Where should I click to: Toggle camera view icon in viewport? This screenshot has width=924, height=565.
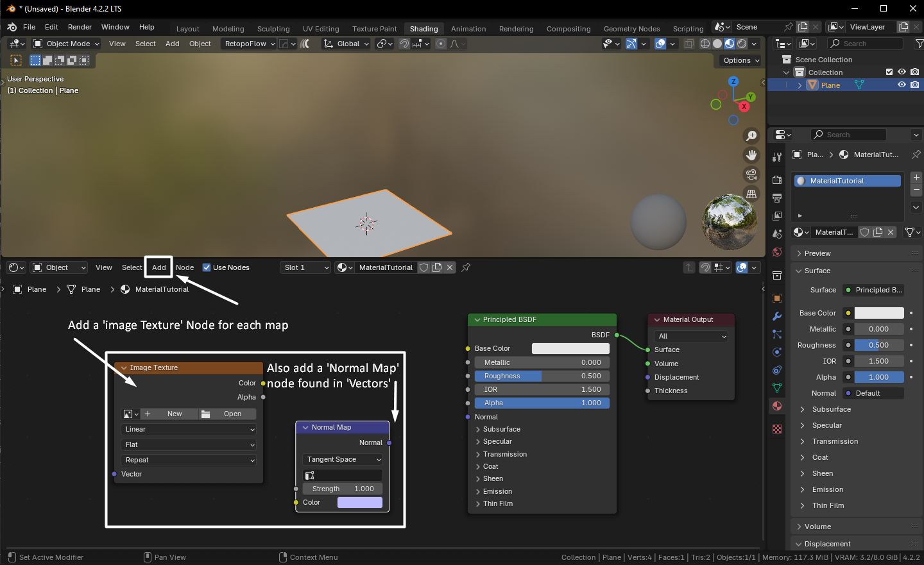[x=751, y=174]
